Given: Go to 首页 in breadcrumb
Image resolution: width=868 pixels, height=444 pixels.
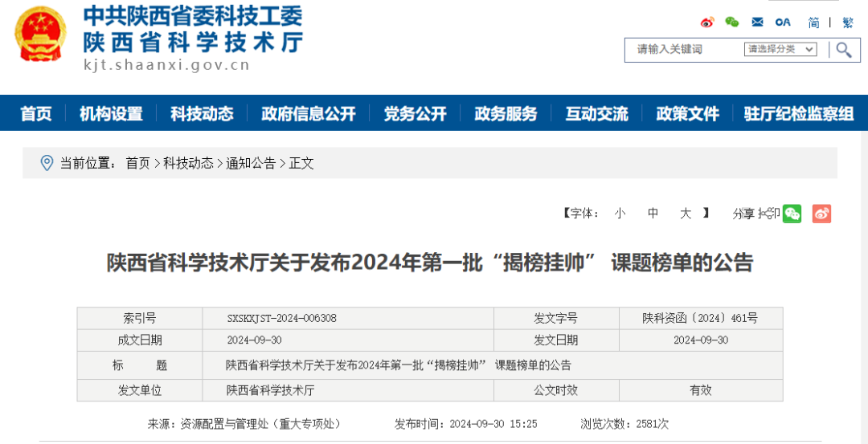Looking at the screenshot, I should pos(138,163).
